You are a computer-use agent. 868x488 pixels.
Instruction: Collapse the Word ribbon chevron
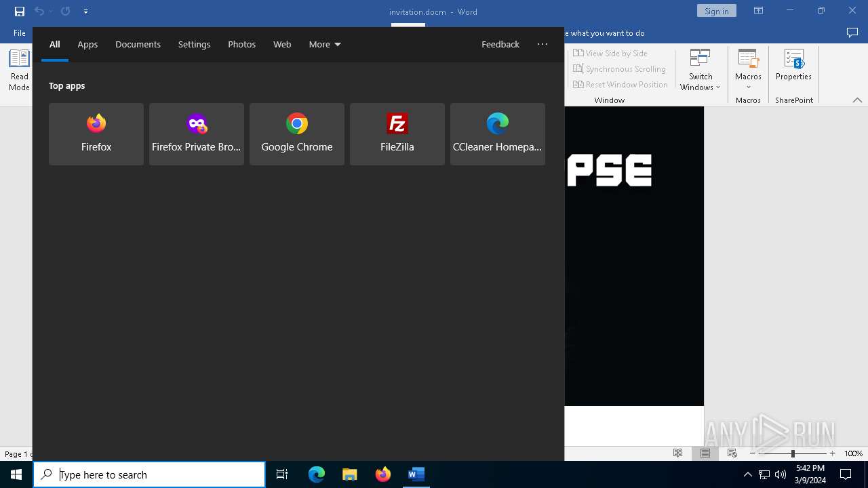pyautogui.click(x=857, y=100)
